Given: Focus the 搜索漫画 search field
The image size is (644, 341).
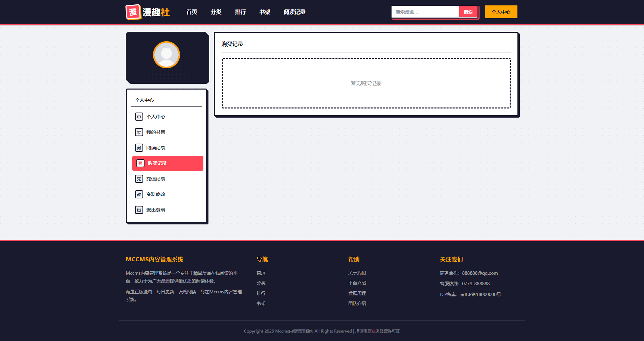Looking at the screenshot, I should 425,12.
